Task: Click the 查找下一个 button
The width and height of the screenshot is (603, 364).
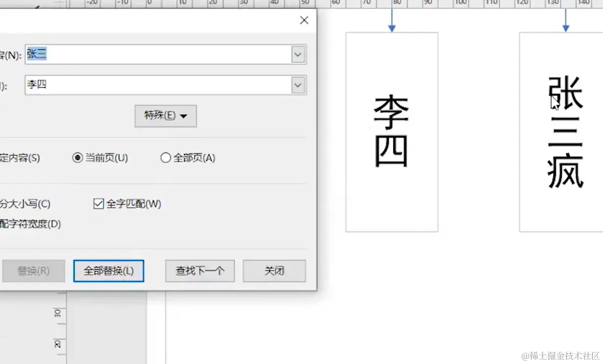Action: 199,271
